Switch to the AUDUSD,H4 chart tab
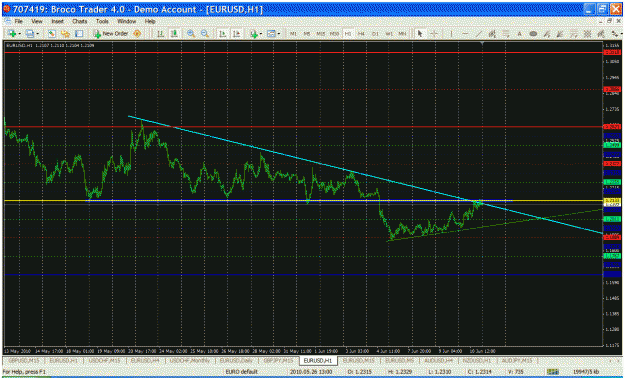The height and width of the screenshot is (378, 625). point(438,360)
